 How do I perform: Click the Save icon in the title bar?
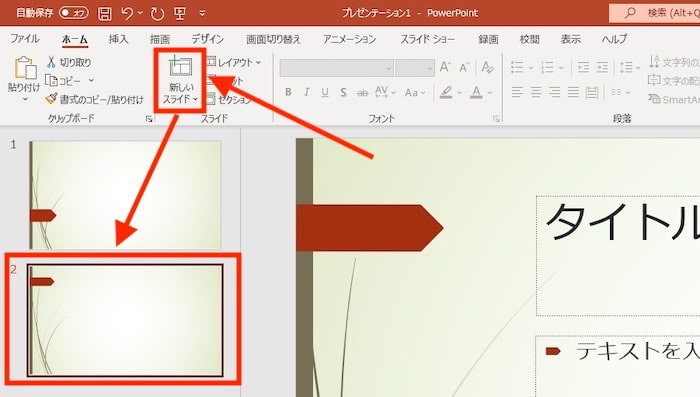pyautogui.click(x=104, y=13)
